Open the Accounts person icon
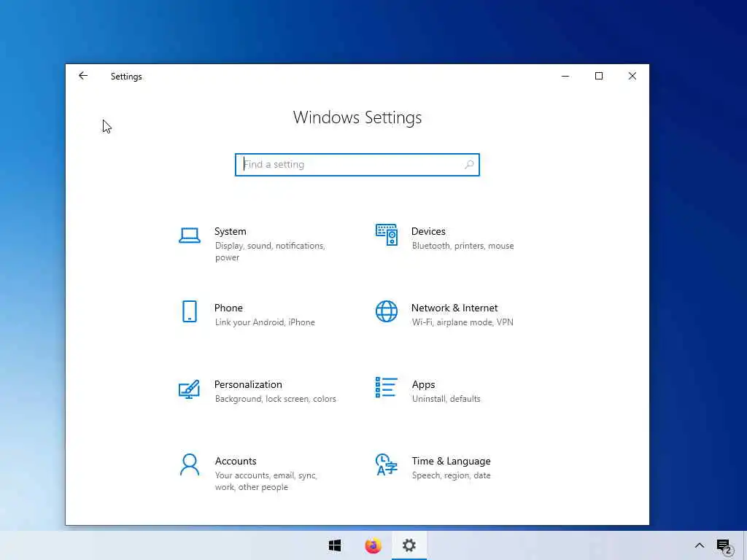Viewport: 747px width, 560px height. [x=190, y=464]
